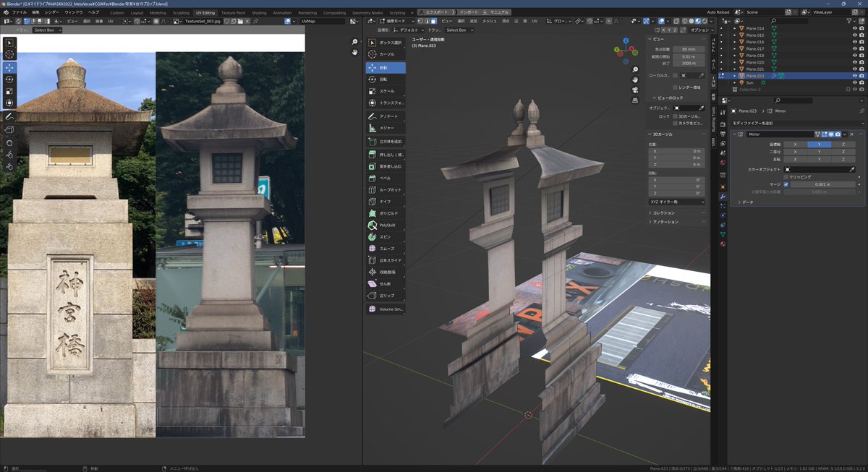Viewport: 868px width, 472px height.
Task: Expand the Sun item in outliner
Action: pyautogui.click(x=735, y=82)
